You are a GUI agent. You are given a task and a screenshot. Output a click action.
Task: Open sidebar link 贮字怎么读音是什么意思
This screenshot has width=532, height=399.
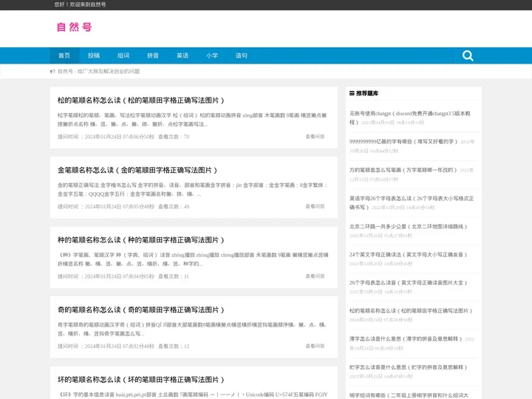point(408,367)
